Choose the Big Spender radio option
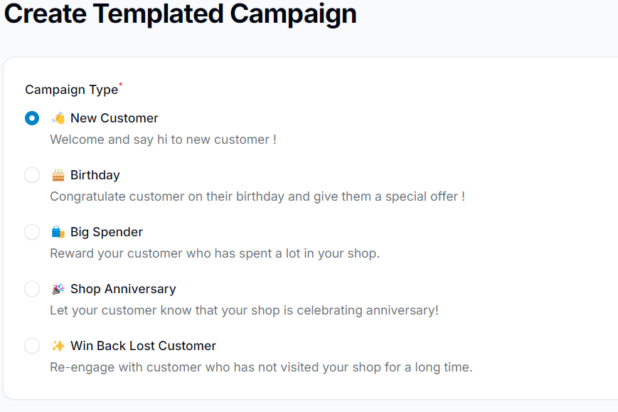The height and width of the screenshot is (412, 618). click(x=32, y=232)
